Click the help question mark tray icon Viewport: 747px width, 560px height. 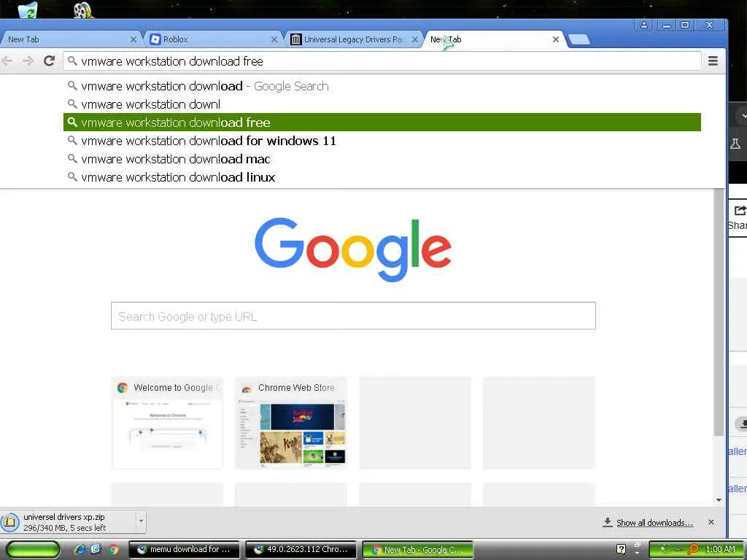click(621, 550)
